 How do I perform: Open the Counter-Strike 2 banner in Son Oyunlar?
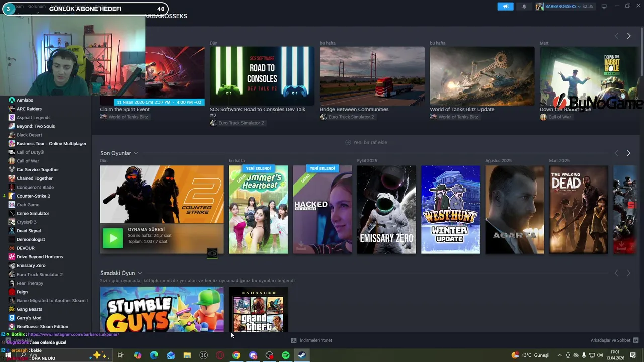pyautogui.click(x=162, y=195)
